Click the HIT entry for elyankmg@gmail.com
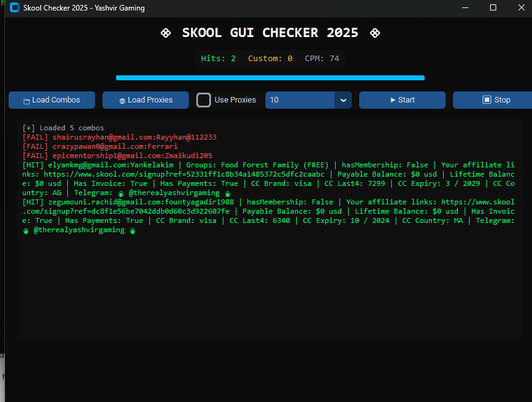 coord(268,179)
